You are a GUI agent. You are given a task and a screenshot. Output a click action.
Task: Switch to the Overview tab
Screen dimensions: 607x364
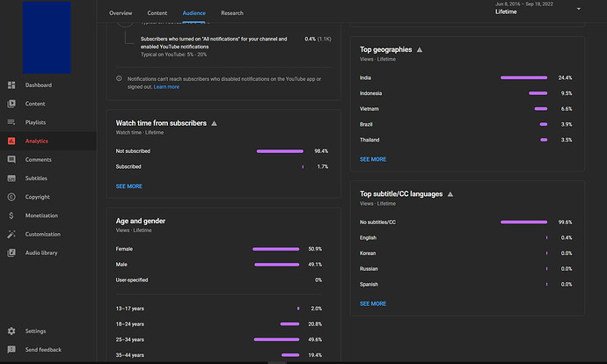point(121,13)
